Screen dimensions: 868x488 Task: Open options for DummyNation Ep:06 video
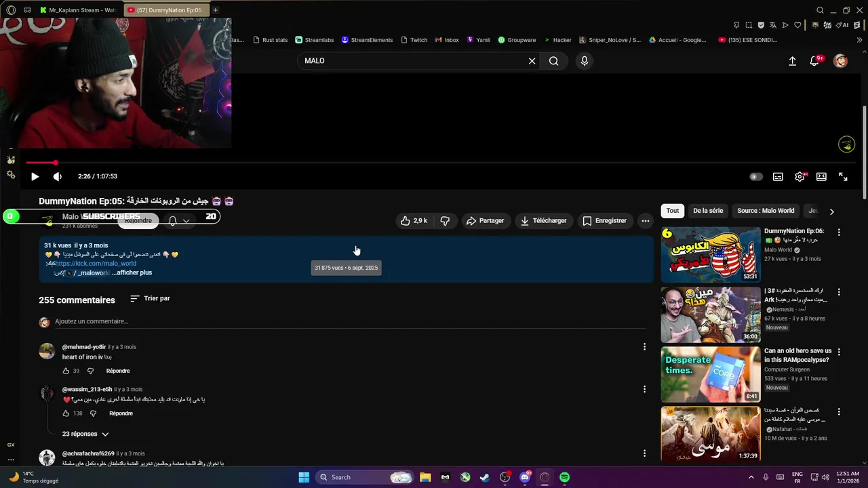[839, 232]
